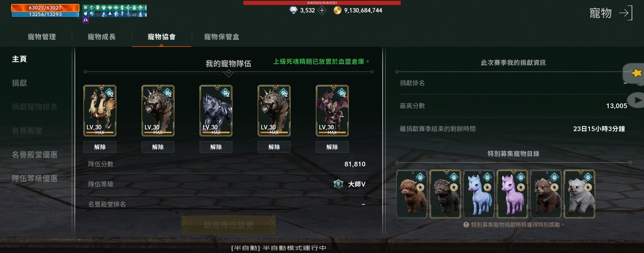This screenshot has height=253, width=644.
Task: Click the 啟用隊伍變更 button
Action: (228, 225)
